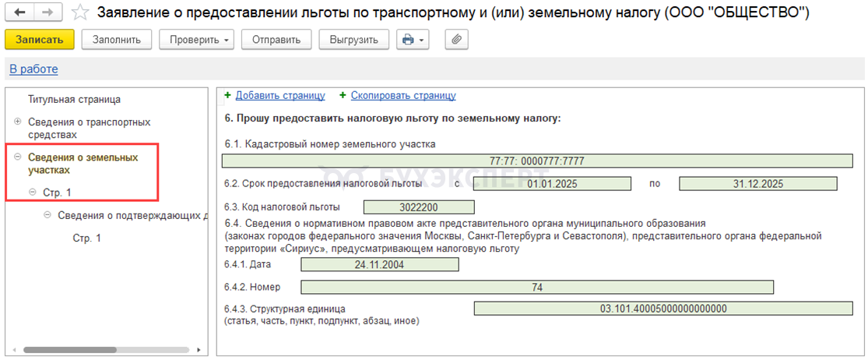Image resolution: width=868 pixels, height=357 pixels.
Task: Click the paperclip attachments icon
Action: 457,40
